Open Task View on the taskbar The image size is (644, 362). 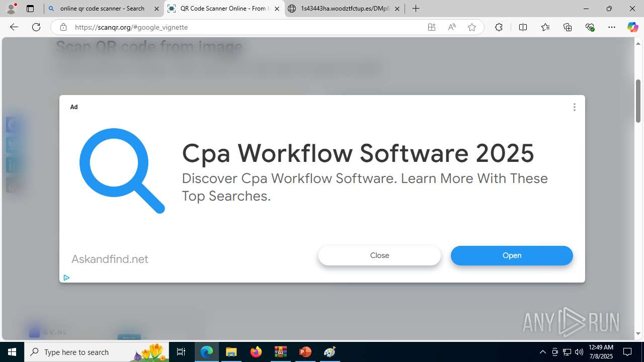[181, 352]
